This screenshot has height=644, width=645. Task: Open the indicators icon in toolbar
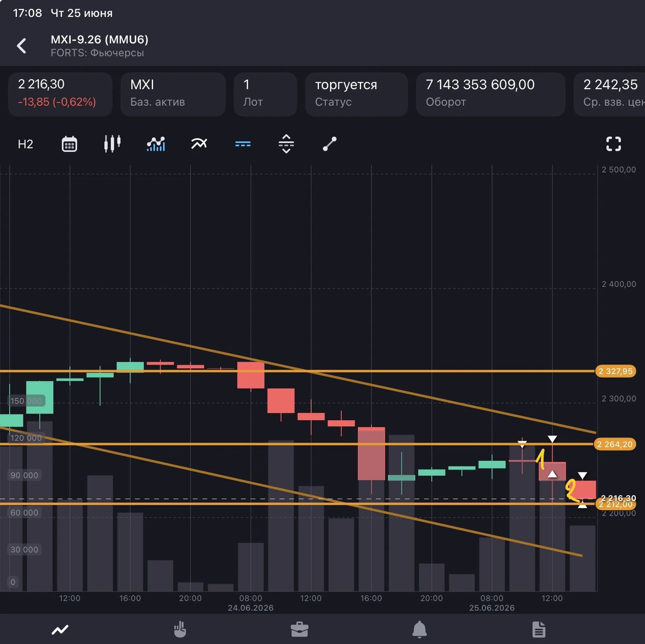pos(156,144)
